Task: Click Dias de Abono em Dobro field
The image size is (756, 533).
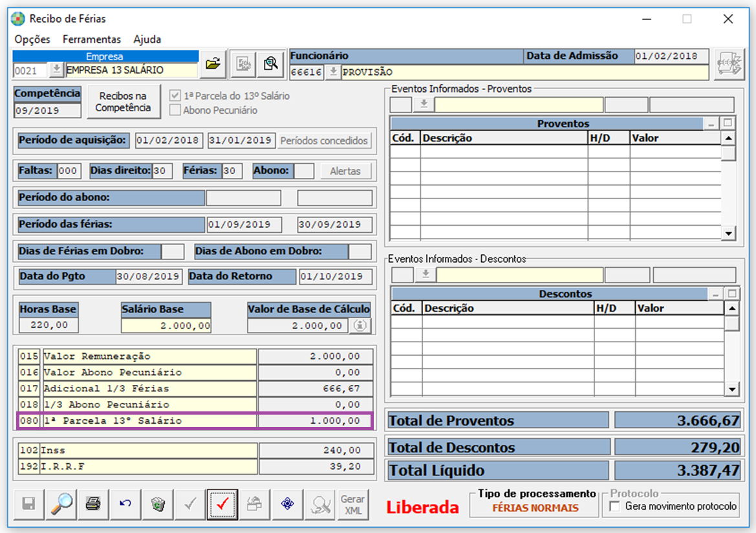Action: (360, 252)
